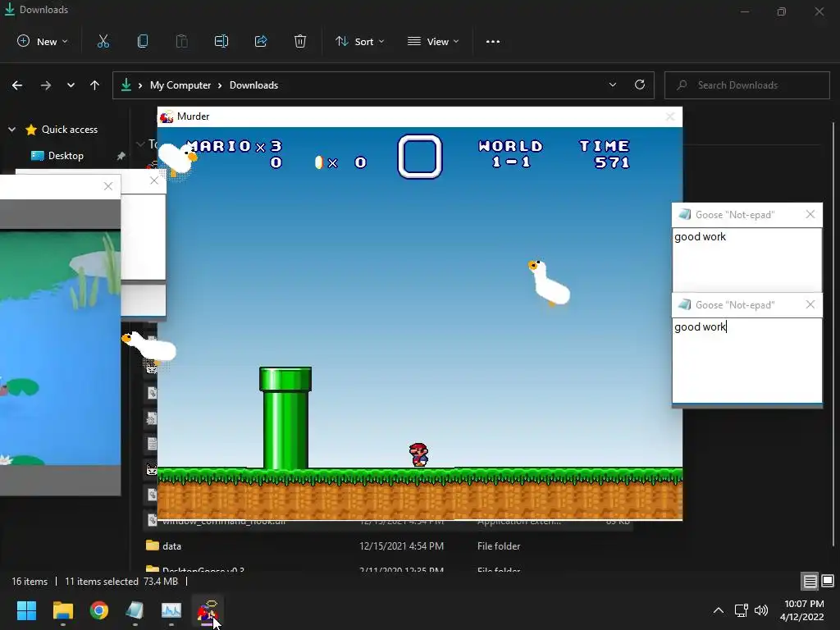Collapse the Quick access tree
The image size is (840, 630).
pos(11,130)
